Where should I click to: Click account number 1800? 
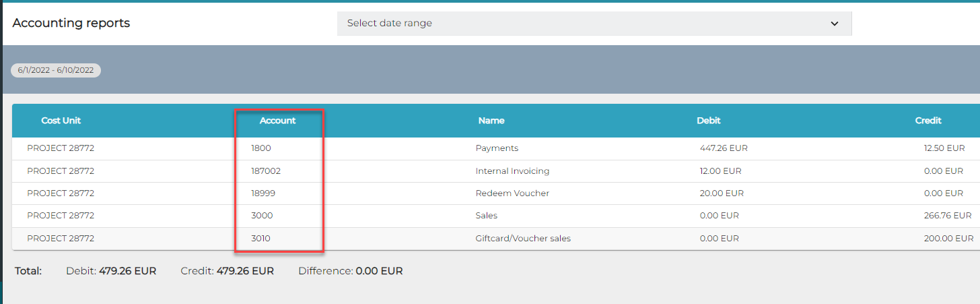point(260,148)
